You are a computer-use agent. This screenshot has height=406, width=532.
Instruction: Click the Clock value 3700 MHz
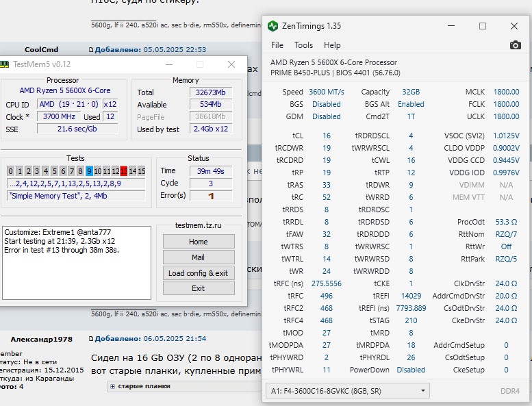59,116
